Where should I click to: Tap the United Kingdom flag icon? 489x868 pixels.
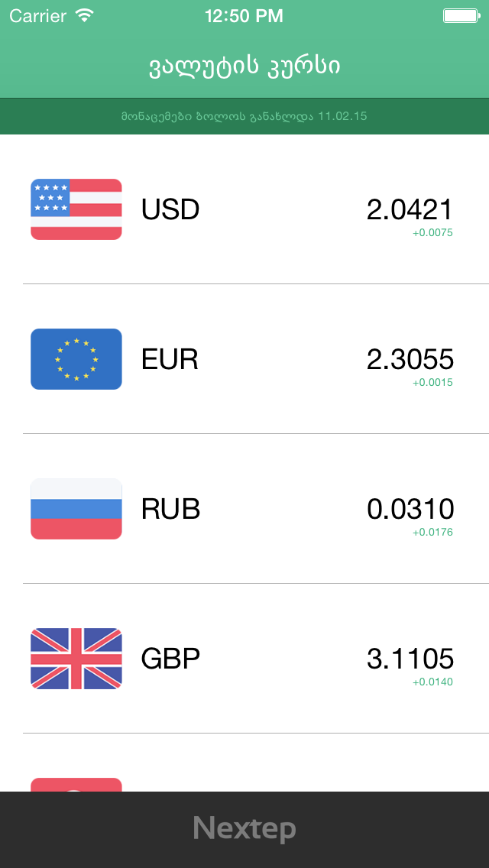(76, 659)
